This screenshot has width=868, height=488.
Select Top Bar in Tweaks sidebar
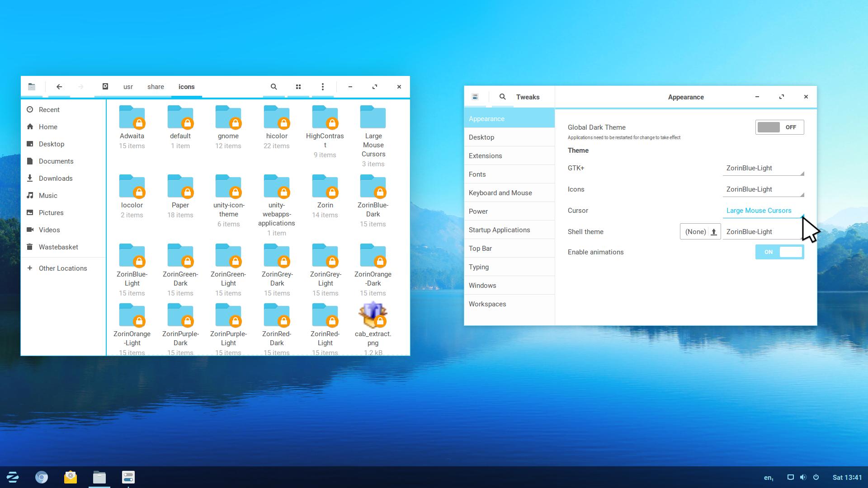pos(509,249)
